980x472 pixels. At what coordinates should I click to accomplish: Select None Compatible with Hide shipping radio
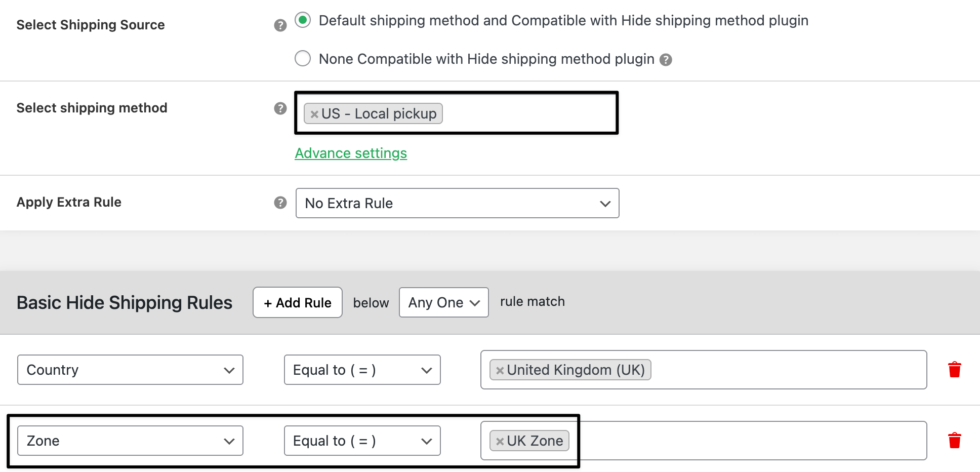[303, 59]
